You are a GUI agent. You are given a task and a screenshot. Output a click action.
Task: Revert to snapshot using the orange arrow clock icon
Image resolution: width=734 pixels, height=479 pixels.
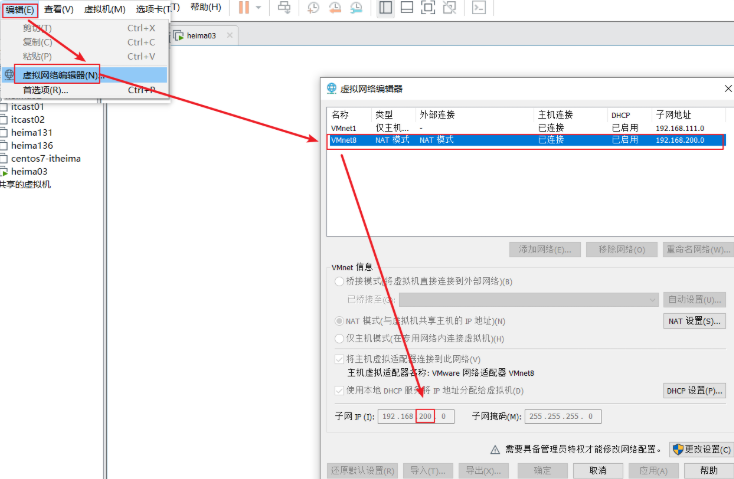(335, 7)
